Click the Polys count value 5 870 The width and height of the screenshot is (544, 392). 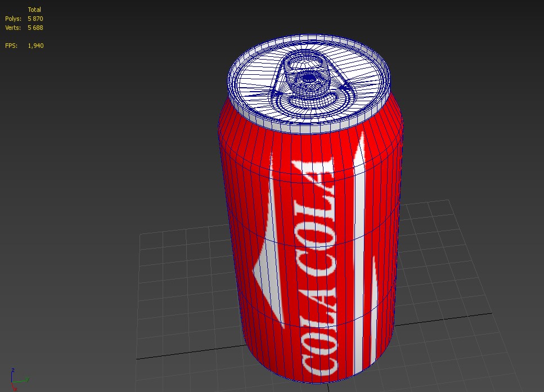tap(35, 19)
